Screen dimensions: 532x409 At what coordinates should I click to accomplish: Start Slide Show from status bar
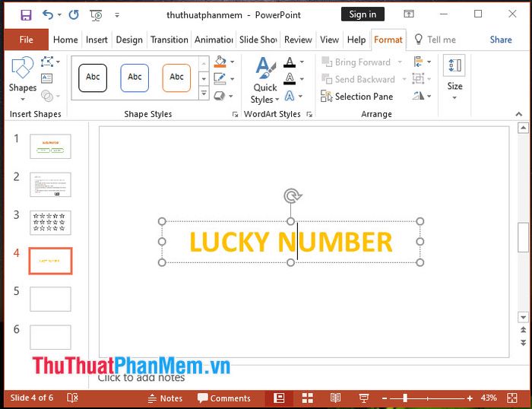tap(363, 398)
